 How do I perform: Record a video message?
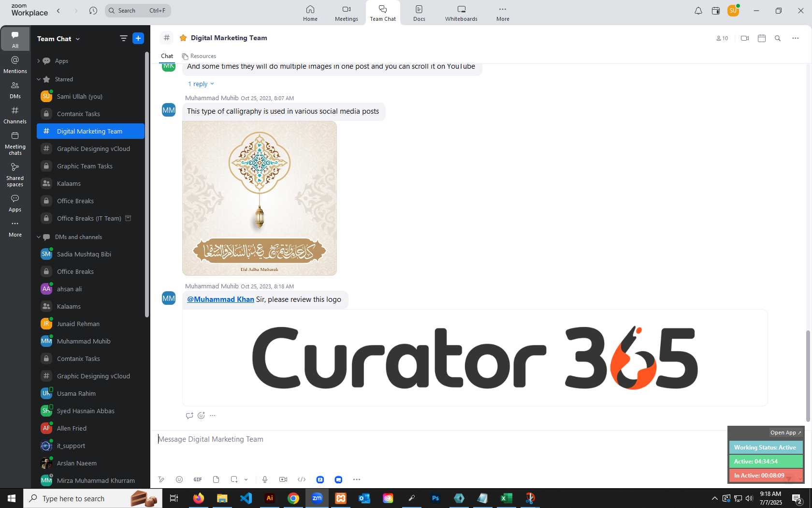coord(283,479)
